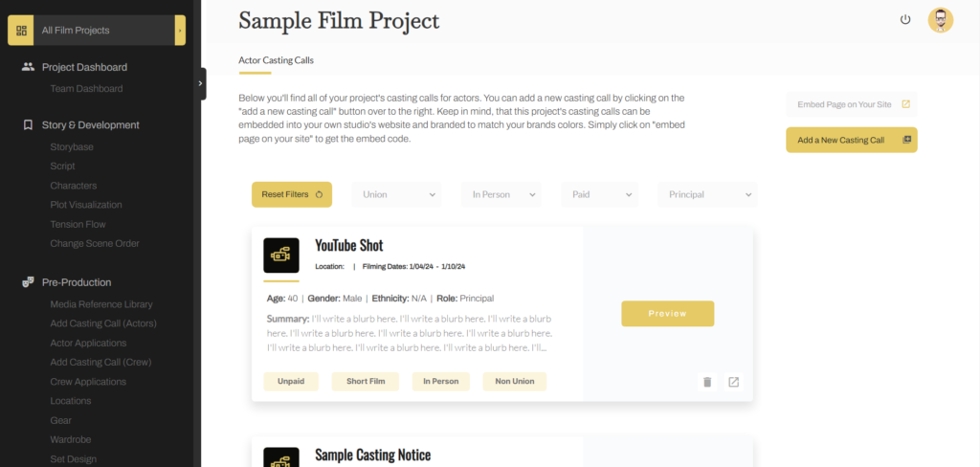Click the Pre-Production clapperboard icon
980x467 pixels.
click(x=29, y=282)
